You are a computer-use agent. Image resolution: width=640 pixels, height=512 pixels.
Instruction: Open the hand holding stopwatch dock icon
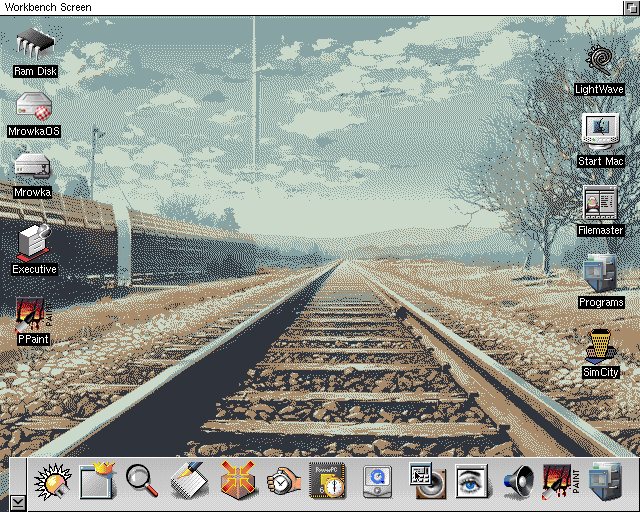coord(284,481)
